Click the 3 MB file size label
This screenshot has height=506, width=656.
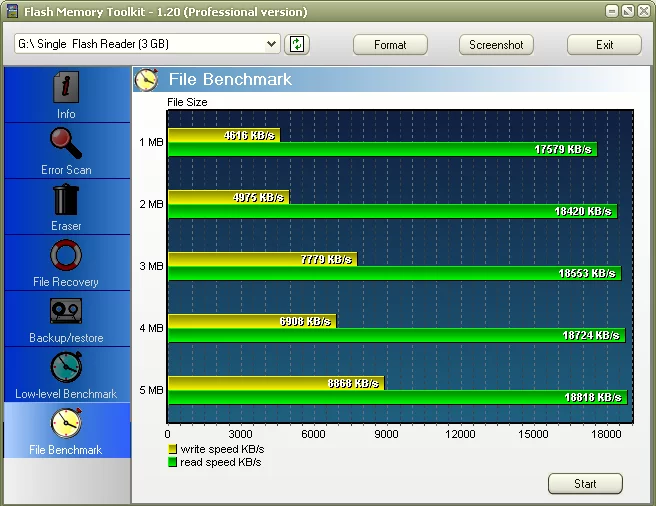151,266
